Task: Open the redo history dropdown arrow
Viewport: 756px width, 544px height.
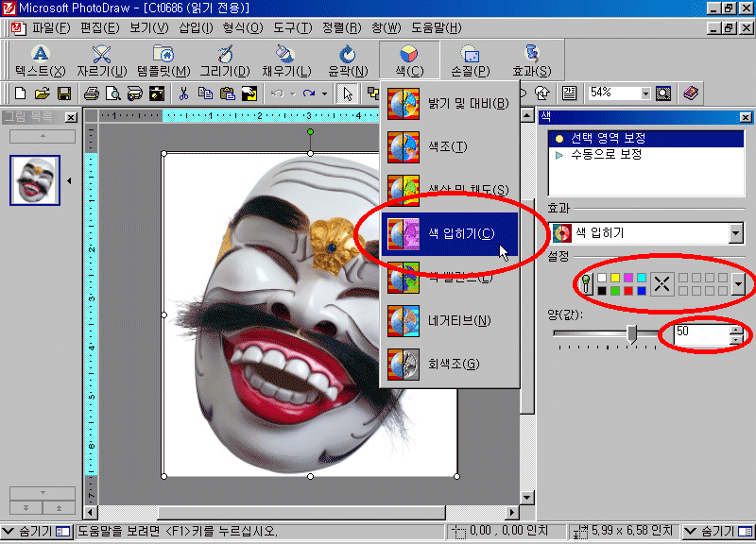Action: click(x=324, y=93)
